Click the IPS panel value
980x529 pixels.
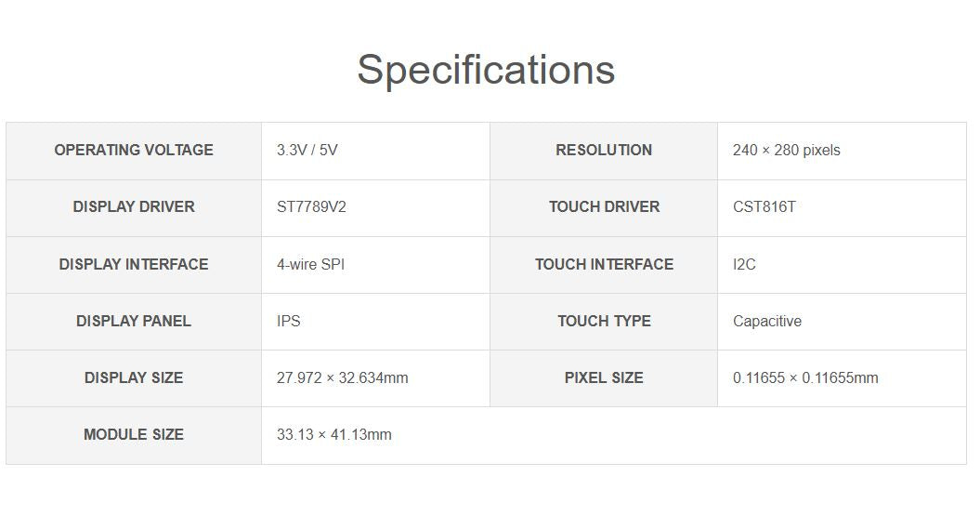pyautogui.click(x=288, y=321)
